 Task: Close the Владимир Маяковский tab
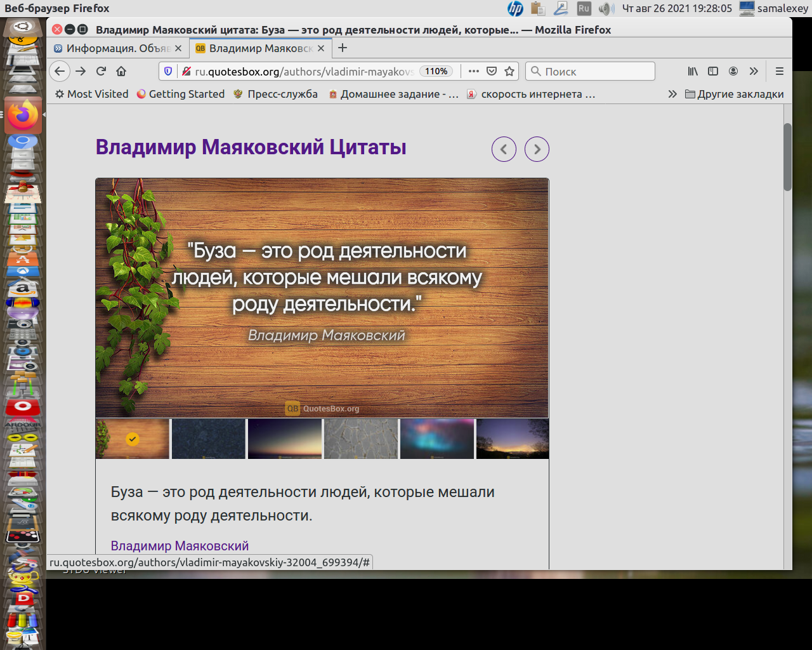tap(321, 48)
